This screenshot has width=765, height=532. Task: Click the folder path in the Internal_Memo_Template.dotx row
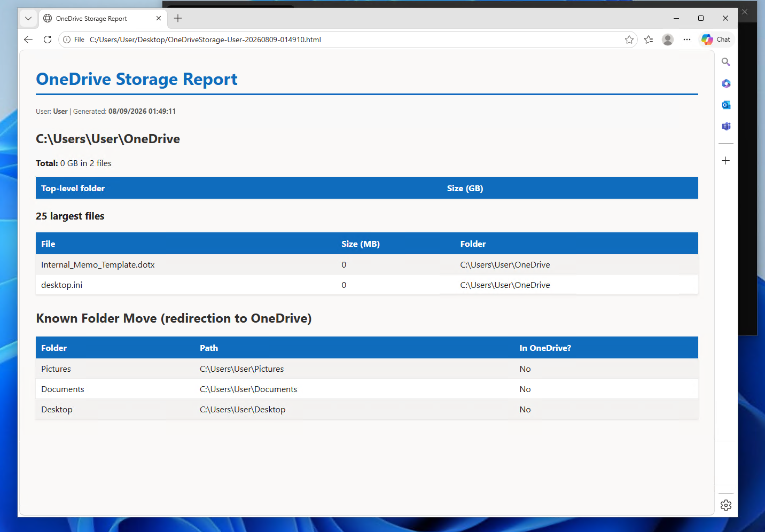(505, 265)
